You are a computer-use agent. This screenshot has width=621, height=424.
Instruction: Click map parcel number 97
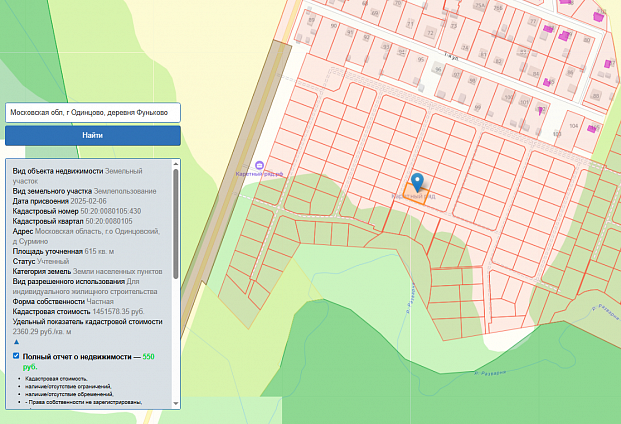click(x=457, y=75)
